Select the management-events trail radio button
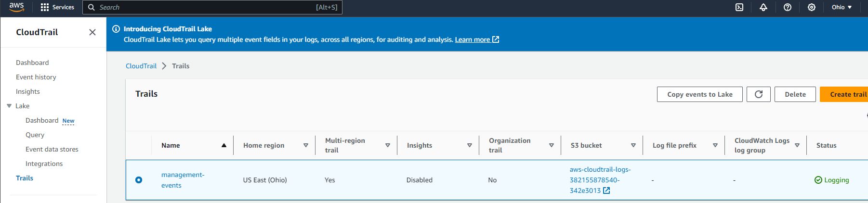868x203 pixels. (139, 180)
